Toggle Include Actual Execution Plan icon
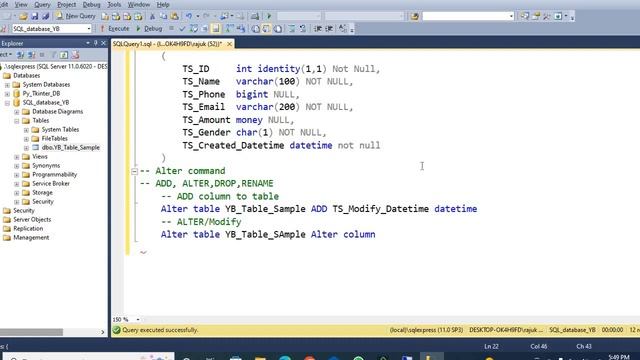 click(230, 29)
